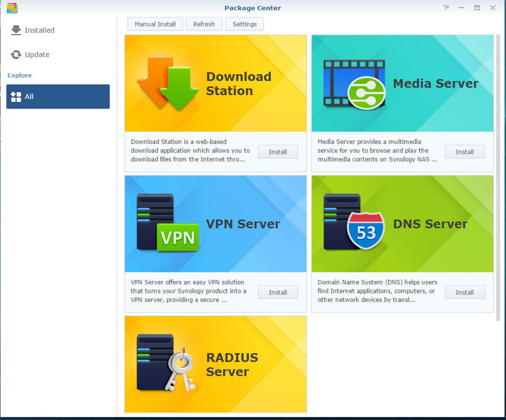Click the VPN Server icon
Screen dimensions: 506x420
pos(168,223)
